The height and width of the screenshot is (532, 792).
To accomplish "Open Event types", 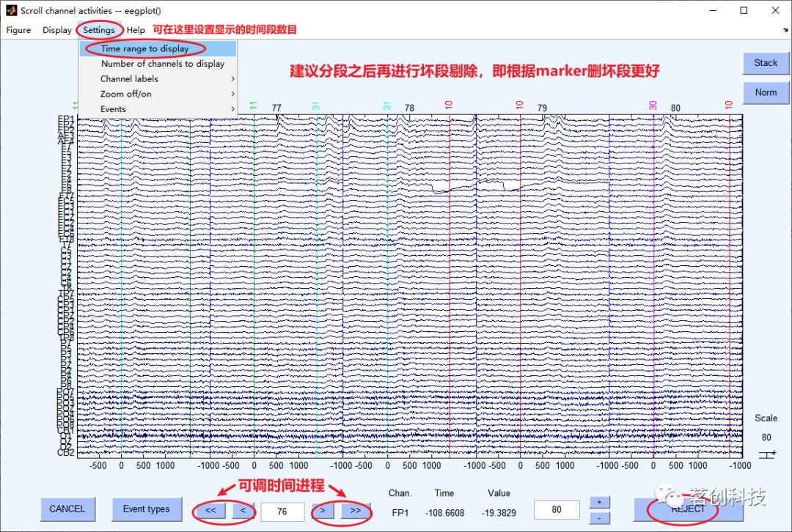I will coord(147,509).
